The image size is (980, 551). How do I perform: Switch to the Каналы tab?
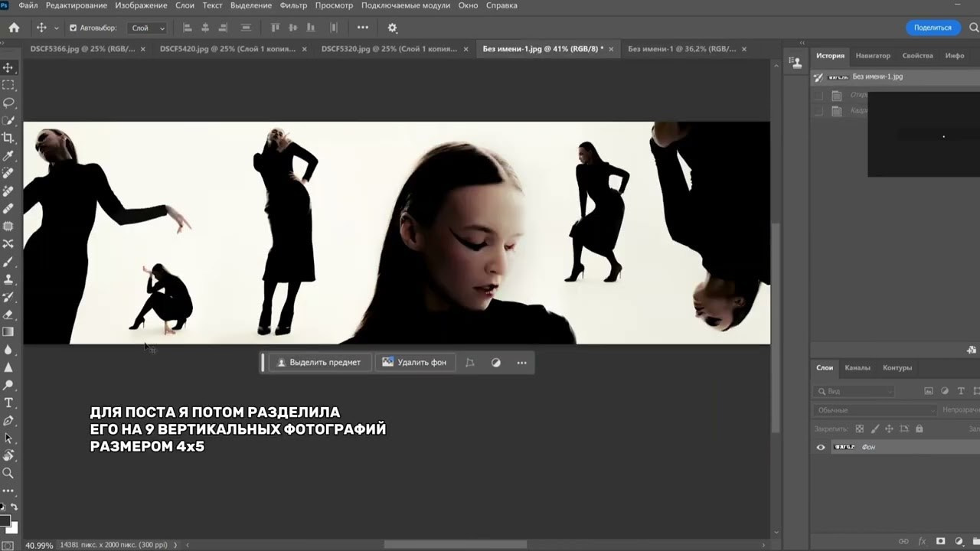[x=857, y=367]
